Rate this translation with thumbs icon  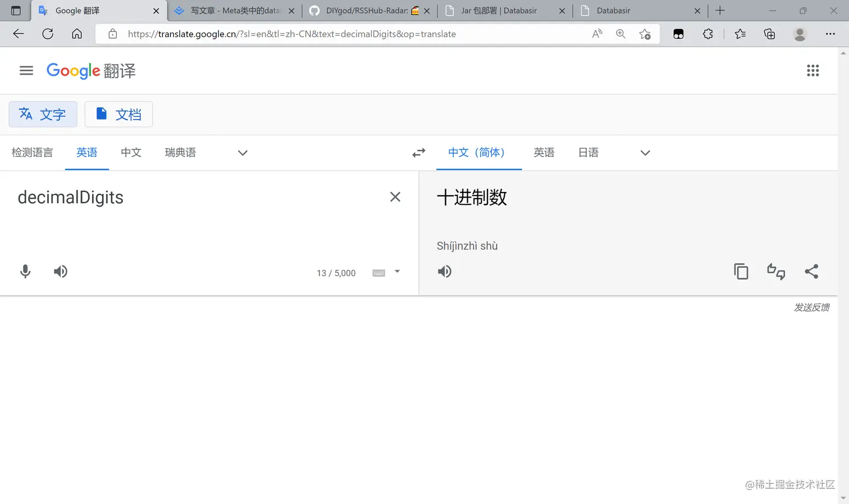tap(776, 272)
